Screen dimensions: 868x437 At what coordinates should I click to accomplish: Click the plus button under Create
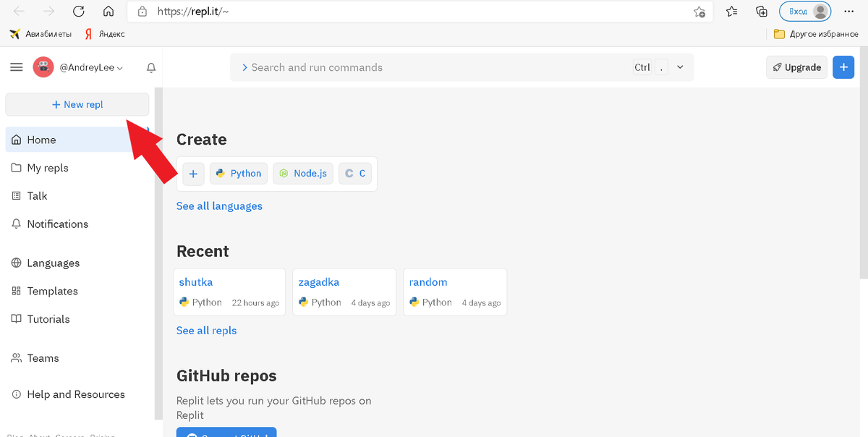click(x=193, y=174)
